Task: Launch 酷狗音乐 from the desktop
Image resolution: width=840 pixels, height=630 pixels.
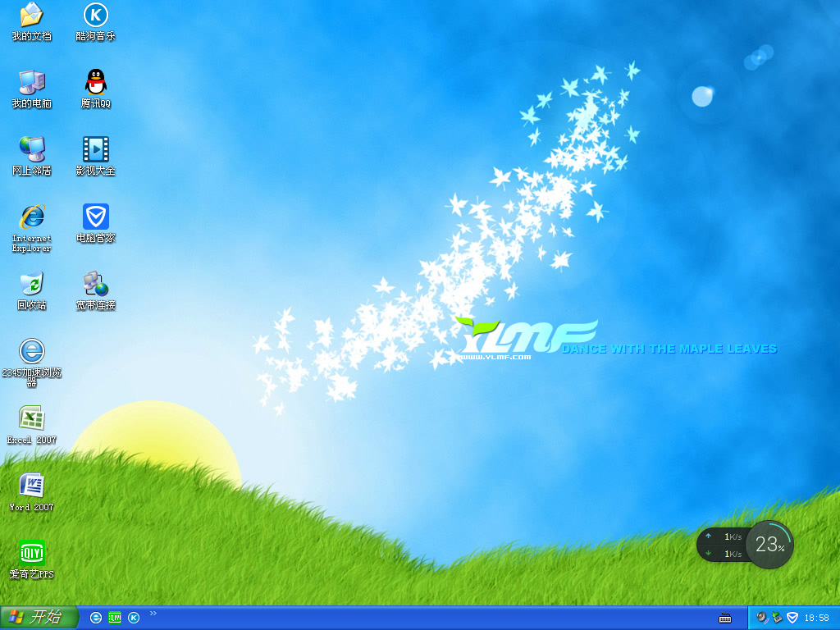Action: coord(96,16)
